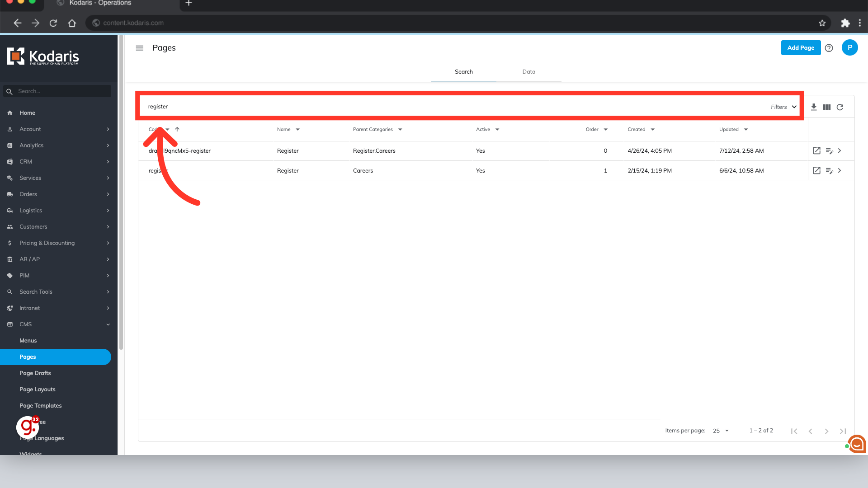The image size is (868, 488).
Task: Expand the Filters dropdown
Action: coord(784,107)
